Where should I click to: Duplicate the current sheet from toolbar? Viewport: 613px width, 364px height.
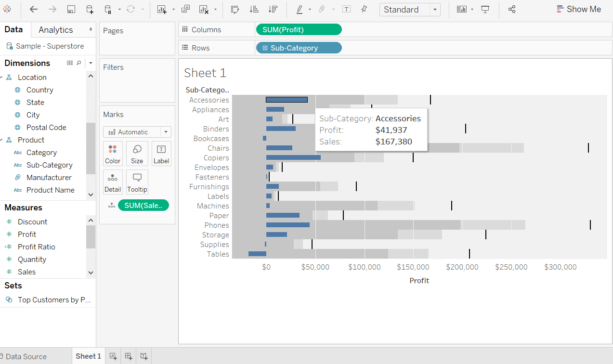pos(185,9)
